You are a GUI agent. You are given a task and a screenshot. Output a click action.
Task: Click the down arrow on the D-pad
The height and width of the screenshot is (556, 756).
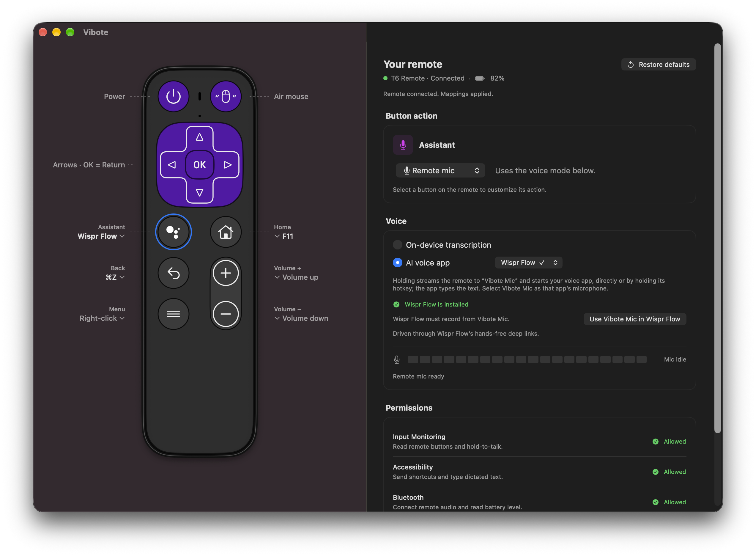pyautogui.click(x=199, y=192)
